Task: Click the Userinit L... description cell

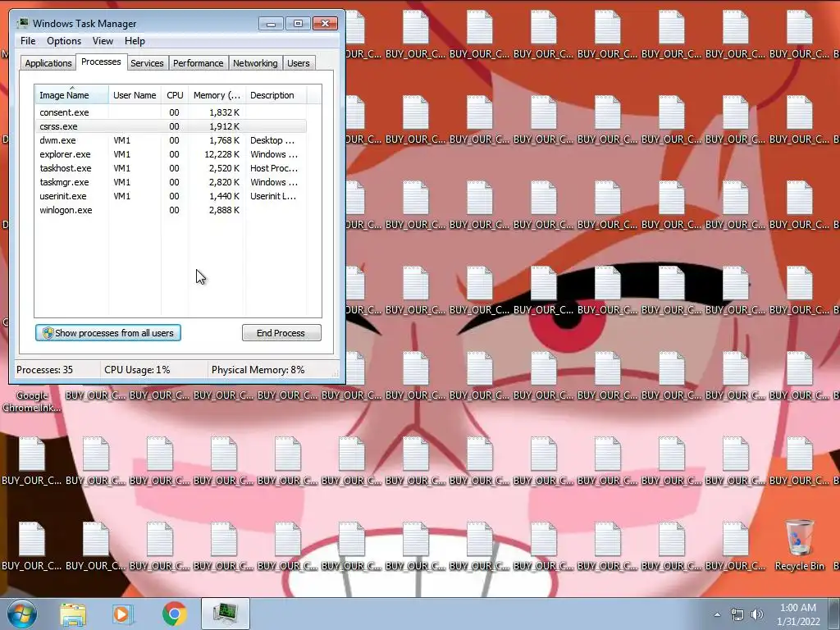Action: point(273,196)
